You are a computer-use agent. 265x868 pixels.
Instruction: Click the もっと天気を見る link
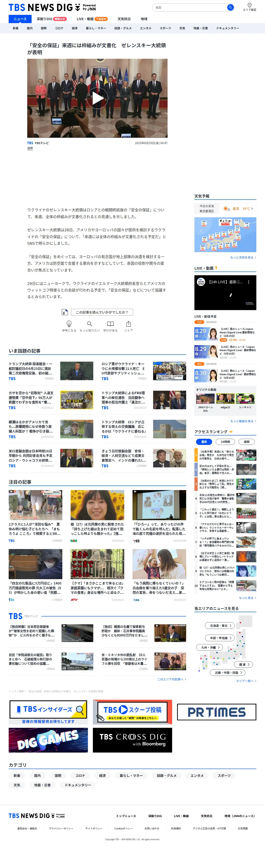pos(243,258)
